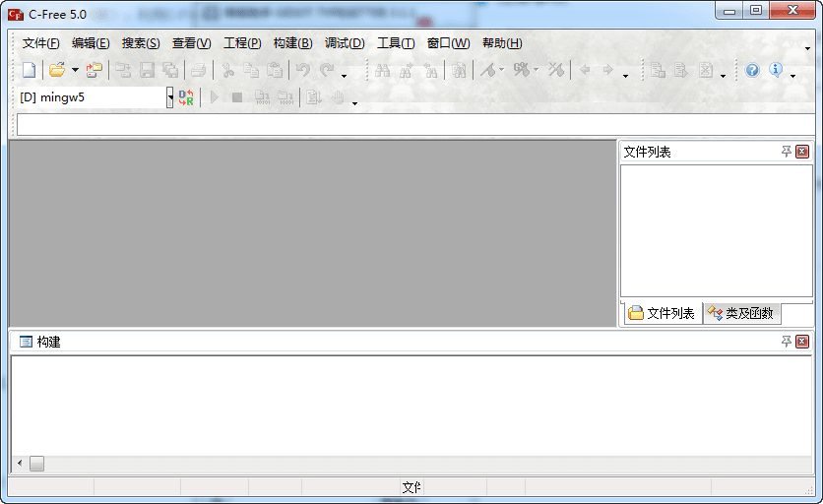The height and width of the screenshot is (504, 823).
Task: Click the binoculars find icon
Action: tap(383, 70)
